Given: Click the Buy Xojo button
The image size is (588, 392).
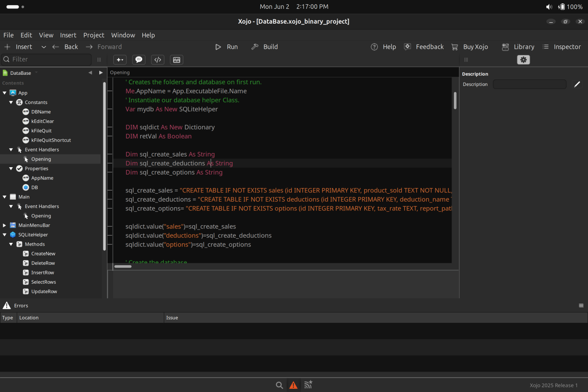Looking at the screenshot, I should point(470,47).
